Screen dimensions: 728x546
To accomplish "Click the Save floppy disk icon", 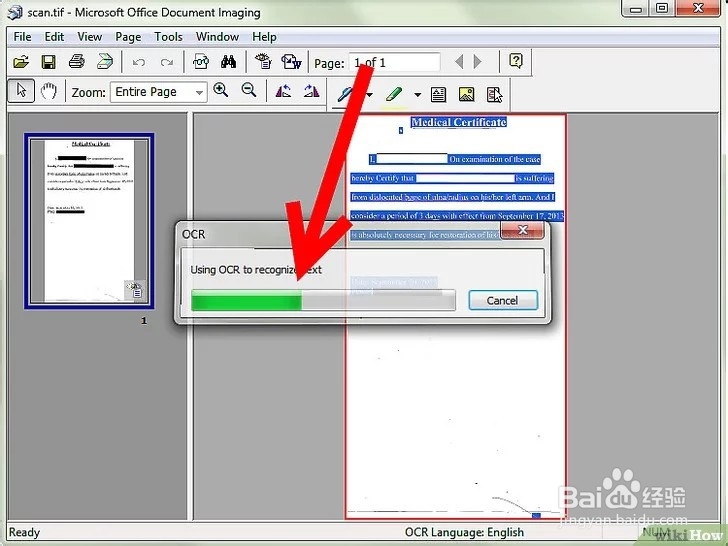I will click(49, 62).
